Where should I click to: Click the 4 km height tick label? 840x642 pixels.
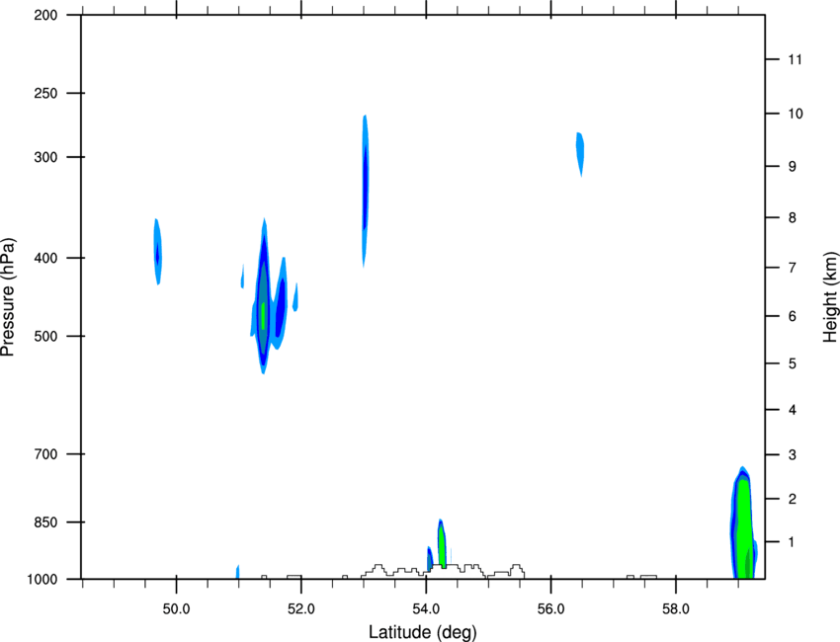tap(793, 410)
